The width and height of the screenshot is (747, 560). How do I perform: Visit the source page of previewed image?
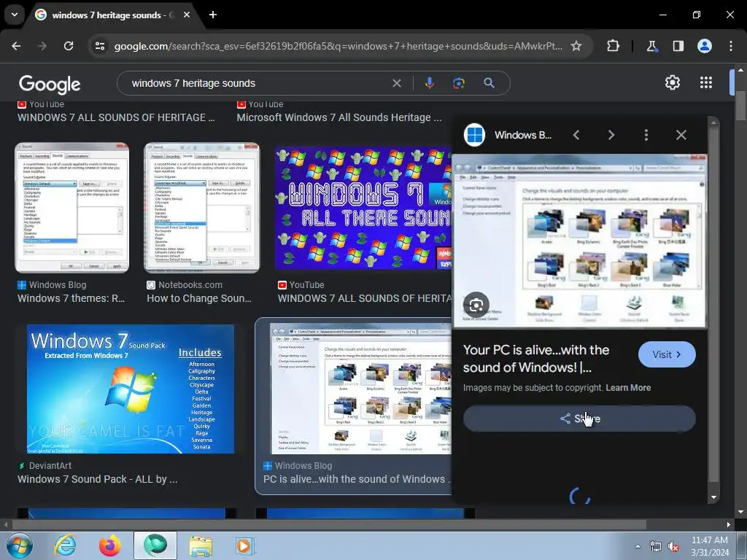[x=667, y=354]
